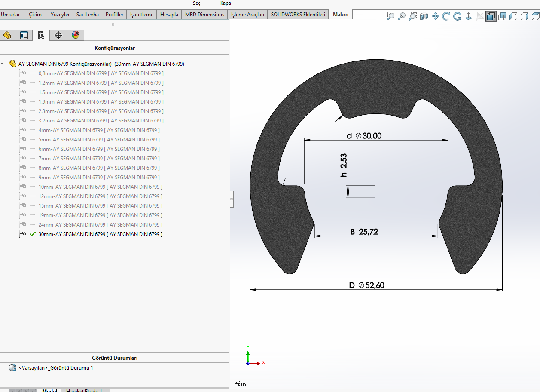The height and width of the screenshot is (392, 540).
Task: Open the Sac Levha ribbon tab
Action: tap(88, 15)
